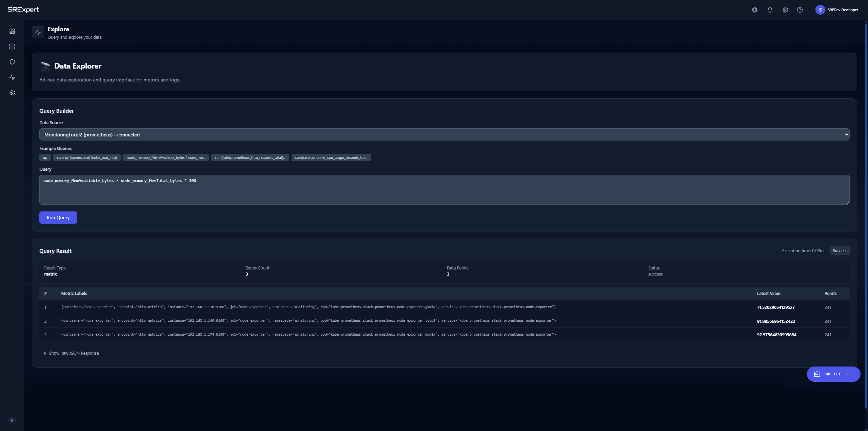Screen dimensions: 868x431
Task: Open the sidebar settings gear icon
Action: tap(12, 93)
